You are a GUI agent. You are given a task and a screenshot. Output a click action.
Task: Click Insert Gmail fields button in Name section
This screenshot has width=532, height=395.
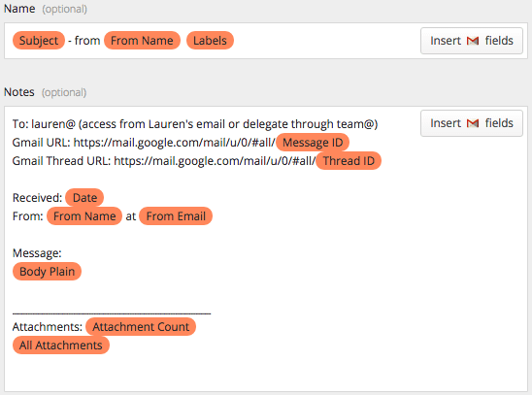pos(471,41)
